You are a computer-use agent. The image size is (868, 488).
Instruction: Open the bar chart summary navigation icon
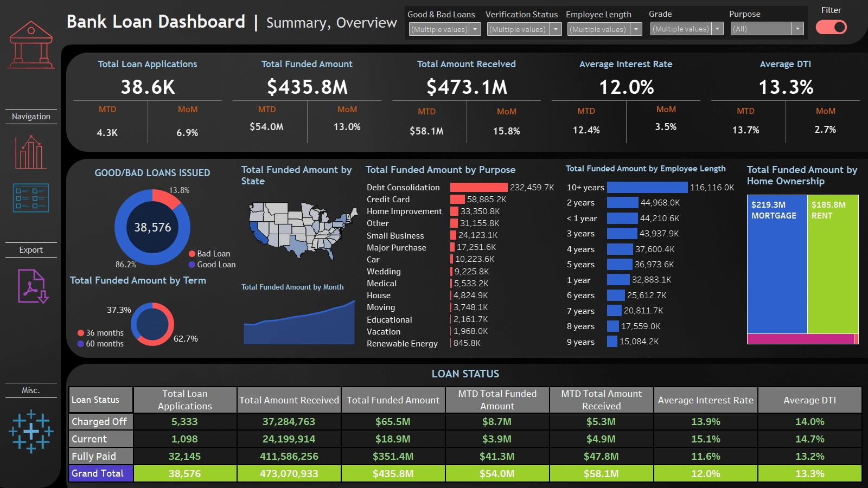[30, 152]
